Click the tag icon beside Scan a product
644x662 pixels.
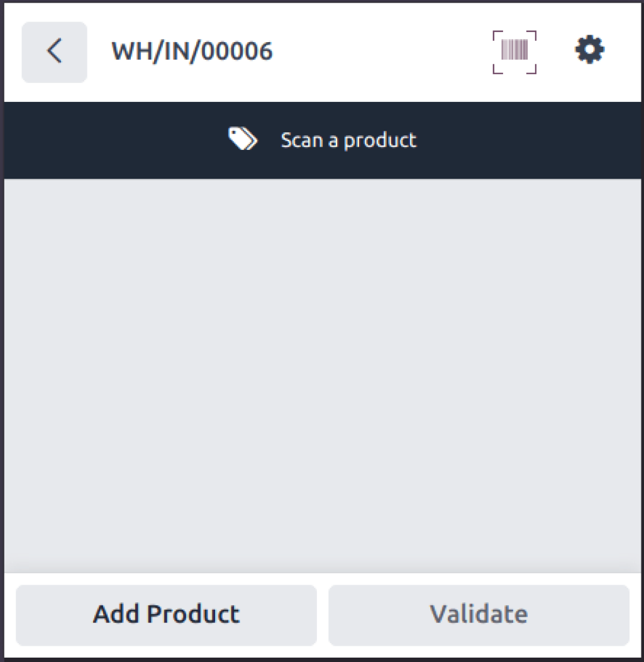tap(242, 139)
